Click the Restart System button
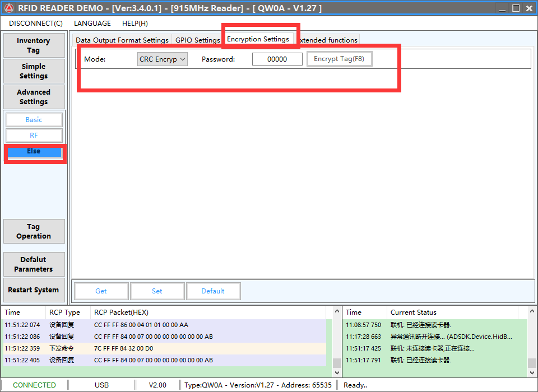Screen dimensions: 538x392 (34, 290)
